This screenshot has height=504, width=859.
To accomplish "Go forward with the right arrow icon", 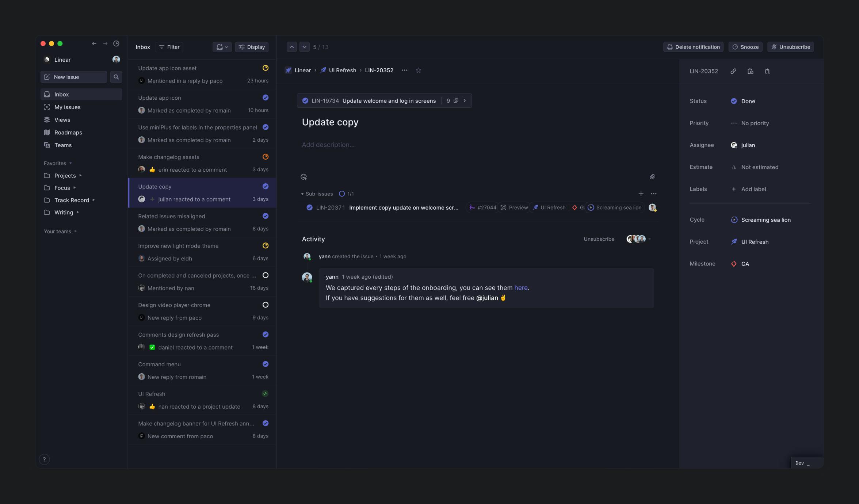I will pos(105,43).
